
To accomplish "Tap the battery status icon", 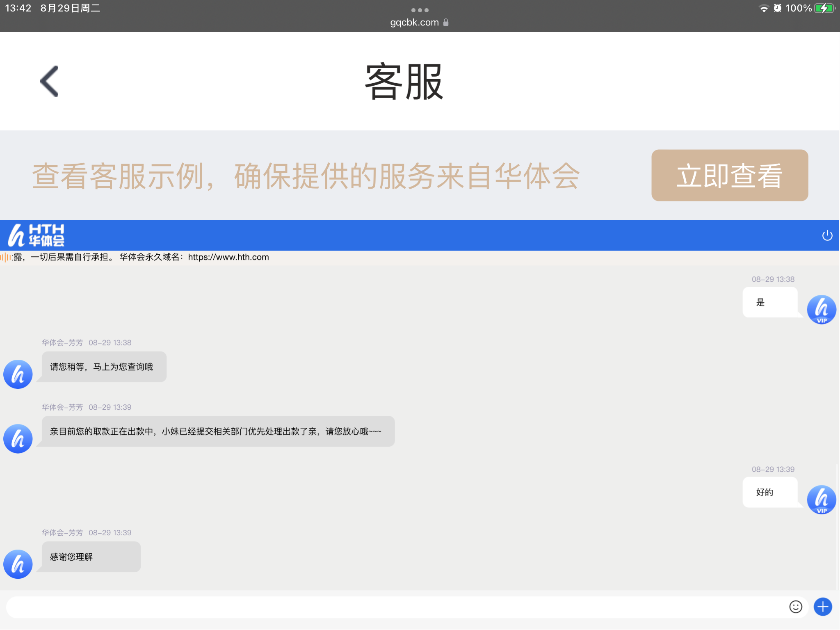I will pyautogui.click(x=824, y=8).
